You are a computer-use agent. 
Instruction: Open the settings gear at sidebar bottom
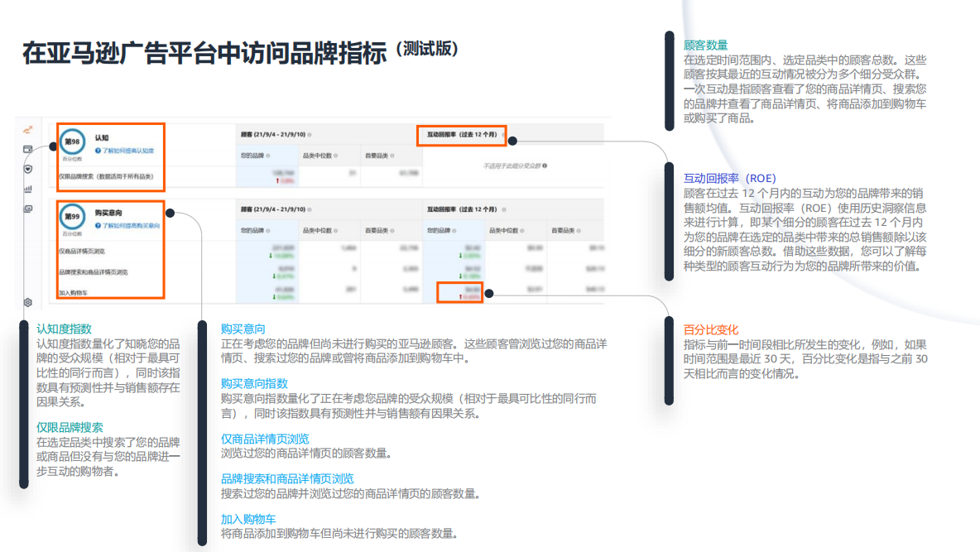coord(27,302)
